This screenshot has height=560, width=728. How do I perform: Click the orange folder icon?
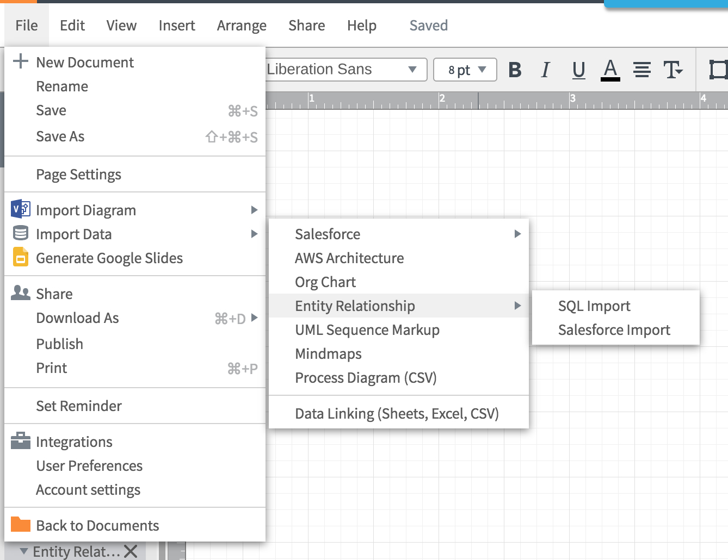point(21,524)
